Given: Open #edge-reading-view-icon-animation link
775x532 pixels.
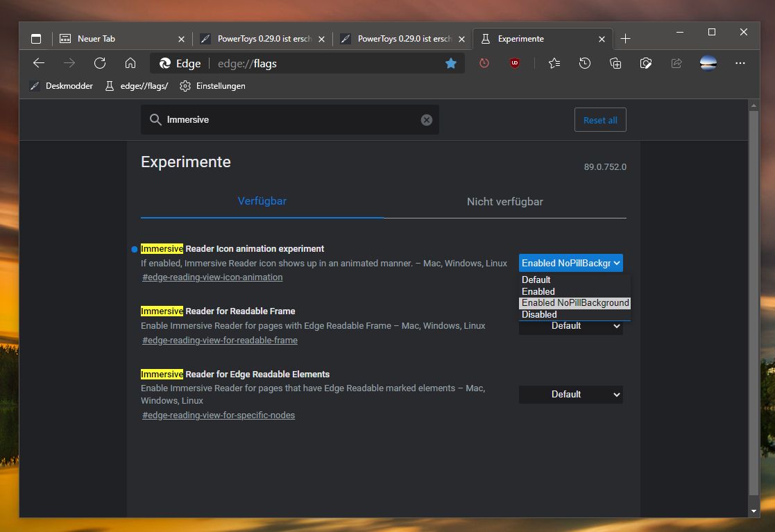Looking at the screenshot, I should coord(212,277).
